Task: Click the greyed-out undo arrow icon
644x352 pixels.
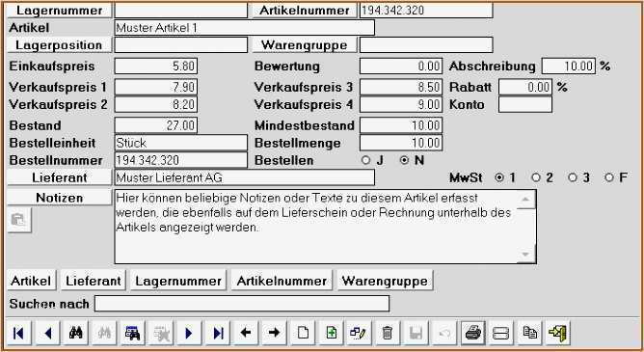Action: 444,333
